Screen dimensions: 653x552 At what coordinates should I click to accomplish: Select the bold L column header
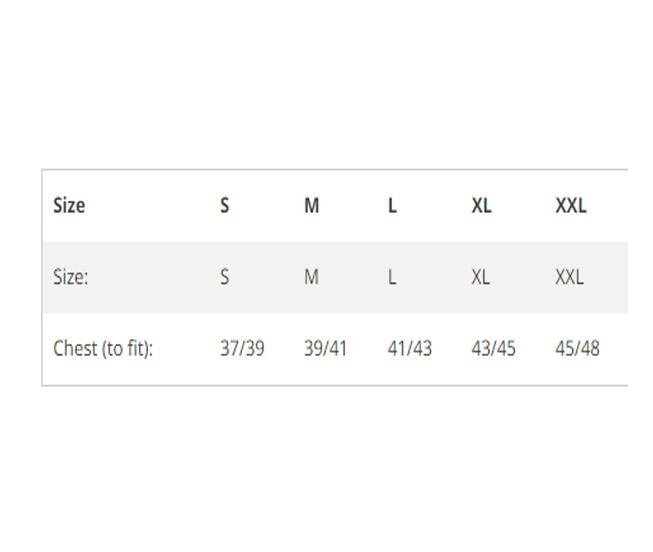[392, 205]
